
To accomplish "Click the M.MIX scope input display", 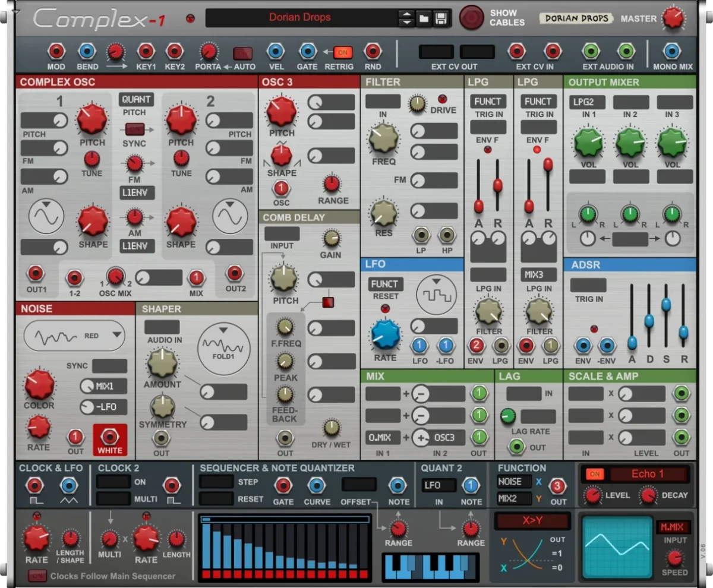I will (x=673, y=527).
